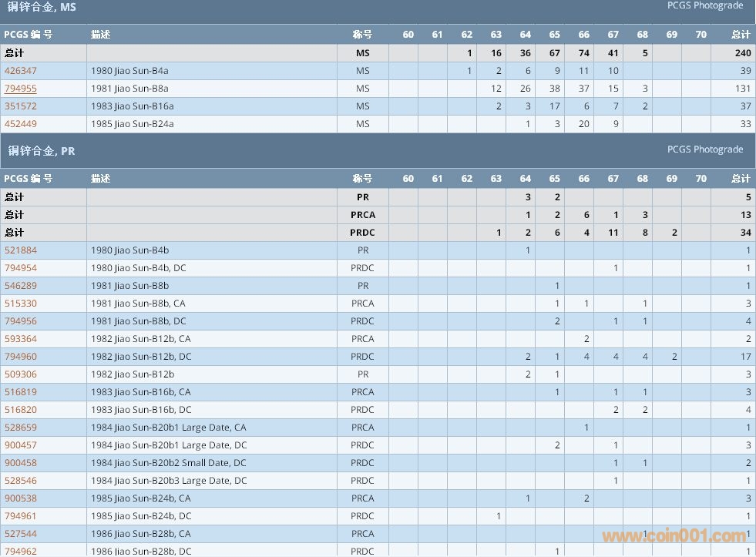Click PCGS number 900538
Screen dimensions: 756x557
[x=21, y=498]
